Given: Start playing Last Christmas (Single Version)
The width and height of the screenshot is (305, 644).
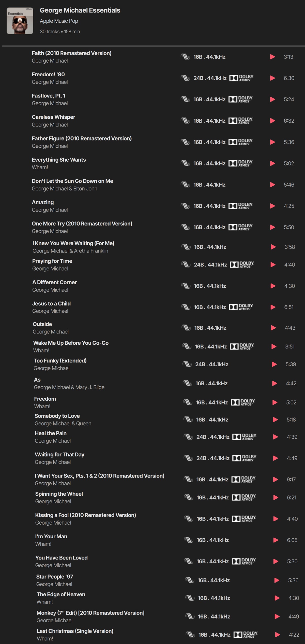Looking at the screenshot, I should 278,635.
